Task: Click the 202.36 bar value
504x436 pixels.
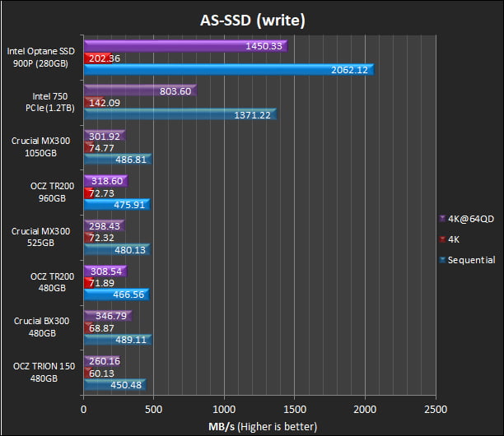Action: click(x=105, y=58)
